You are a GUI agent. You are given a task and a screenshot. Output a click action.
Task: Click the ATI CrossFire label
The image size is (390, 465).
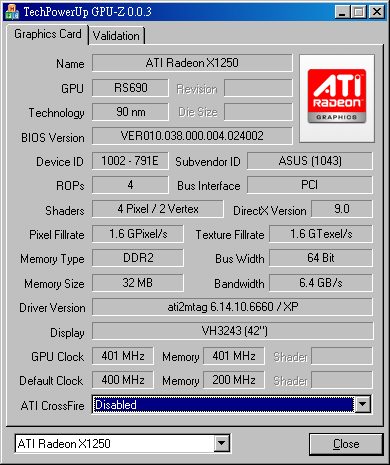coord(52,406)
